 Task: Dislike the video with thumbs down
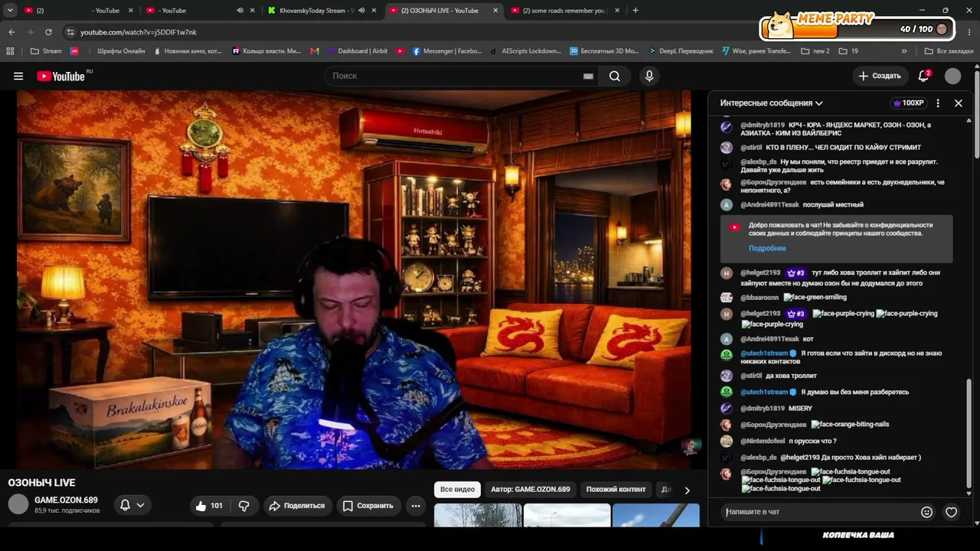coord(244,506)
